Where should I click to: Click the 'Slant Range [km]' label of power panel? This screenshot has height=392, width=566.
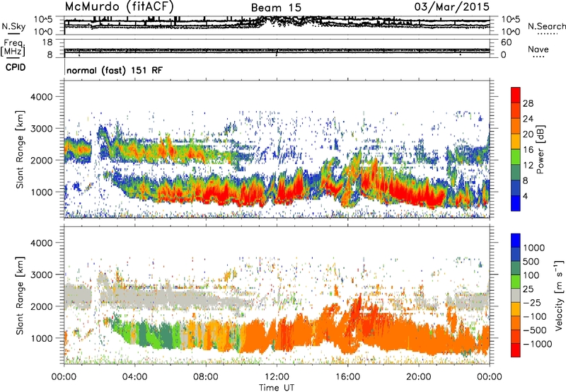(20, 149)
